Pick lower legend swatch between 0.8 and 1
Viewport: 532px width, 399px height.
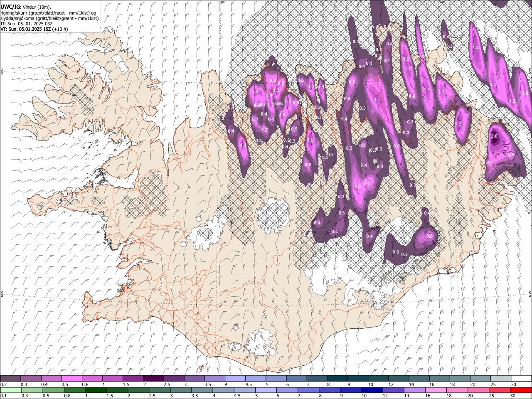(74, 390)
